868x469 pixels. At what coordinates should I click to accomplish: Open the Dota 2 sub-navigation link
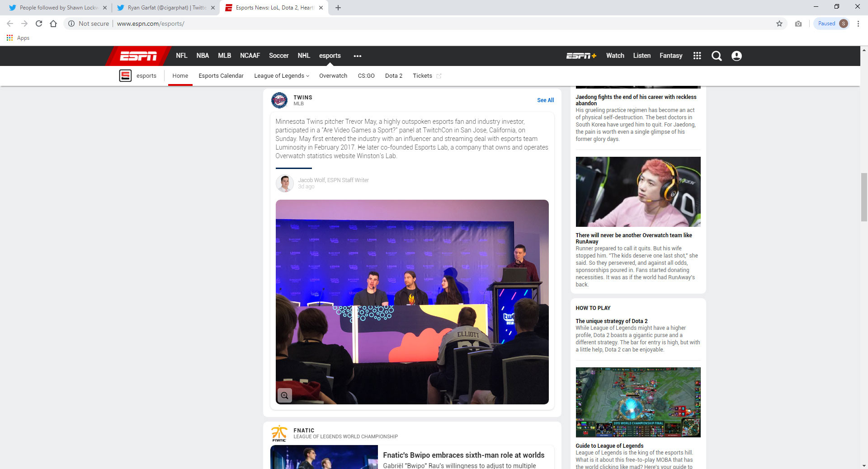pyautogui.click(x=394, y=76)
